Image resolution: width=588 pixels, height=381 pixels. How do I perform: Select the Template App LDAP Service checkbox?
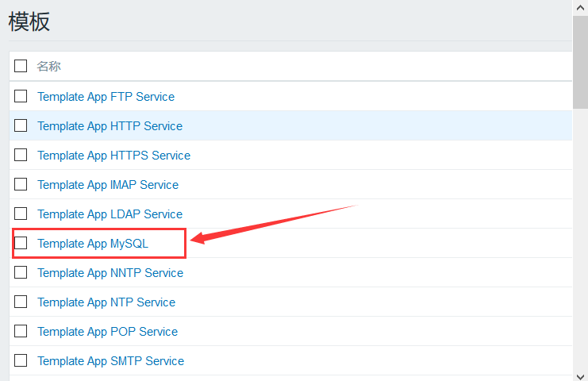[21, 214]
